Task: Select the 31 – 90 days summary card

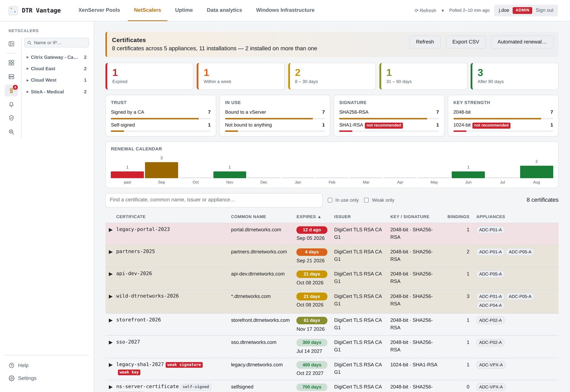Action: click(x=423, y=76)
